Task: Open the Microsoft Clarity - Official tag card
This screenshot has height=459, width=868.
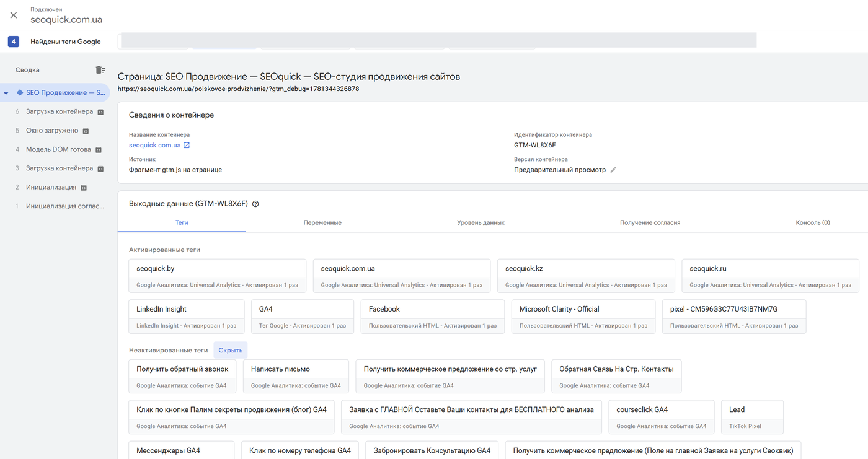Action: [x=583, y=317]
